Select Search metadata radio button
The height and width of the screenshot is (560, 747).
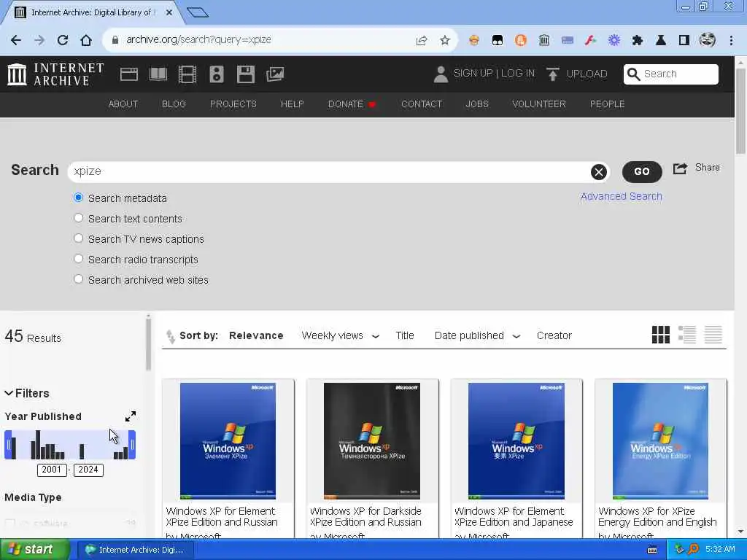78,198
